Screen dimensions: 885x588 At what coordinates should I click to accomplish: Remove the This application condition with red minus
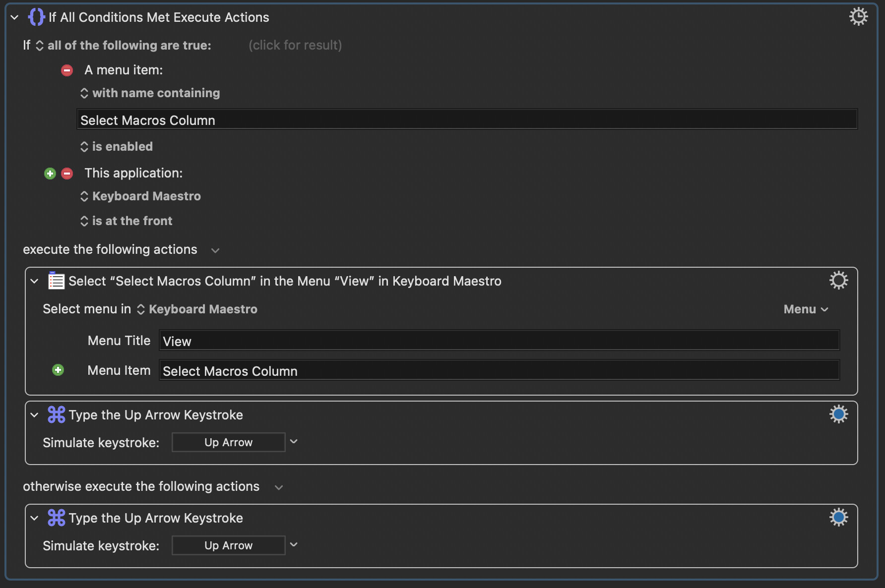[67, 174]
